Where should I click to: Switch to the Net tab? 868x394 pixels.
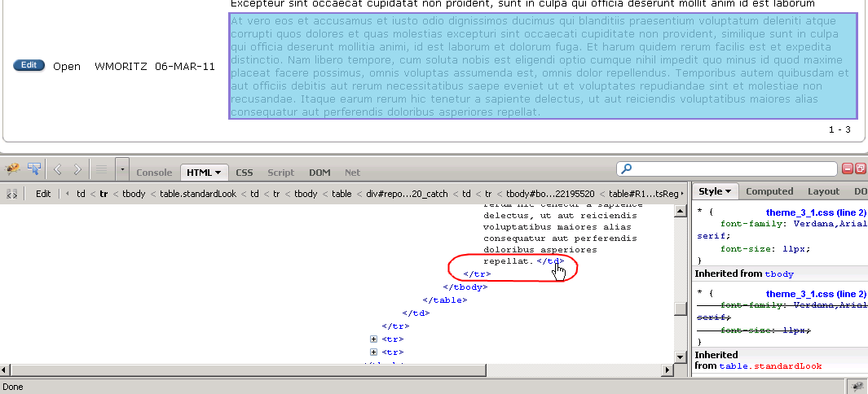(353, 173)
